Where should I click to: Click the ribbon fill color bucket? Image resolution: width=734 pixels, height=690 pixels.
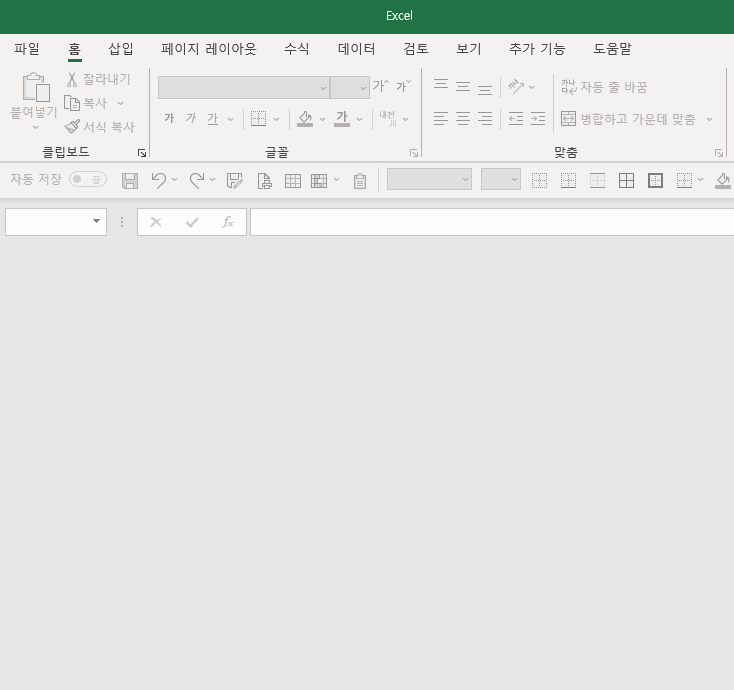pos(305,119)
